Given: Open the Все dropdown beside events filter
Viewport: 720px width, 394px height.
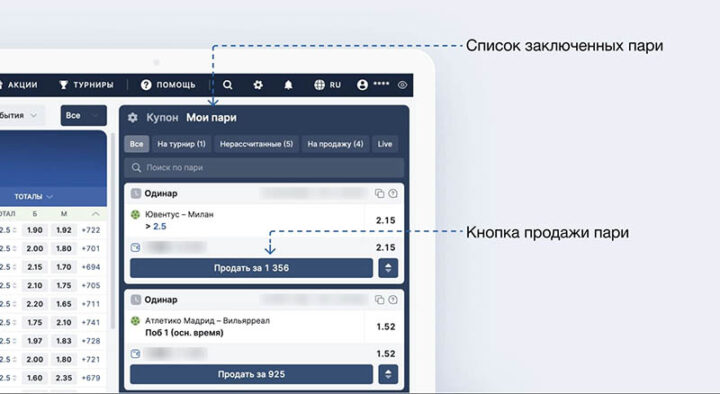Looking at the screenshot, I should tap(84, 116).
